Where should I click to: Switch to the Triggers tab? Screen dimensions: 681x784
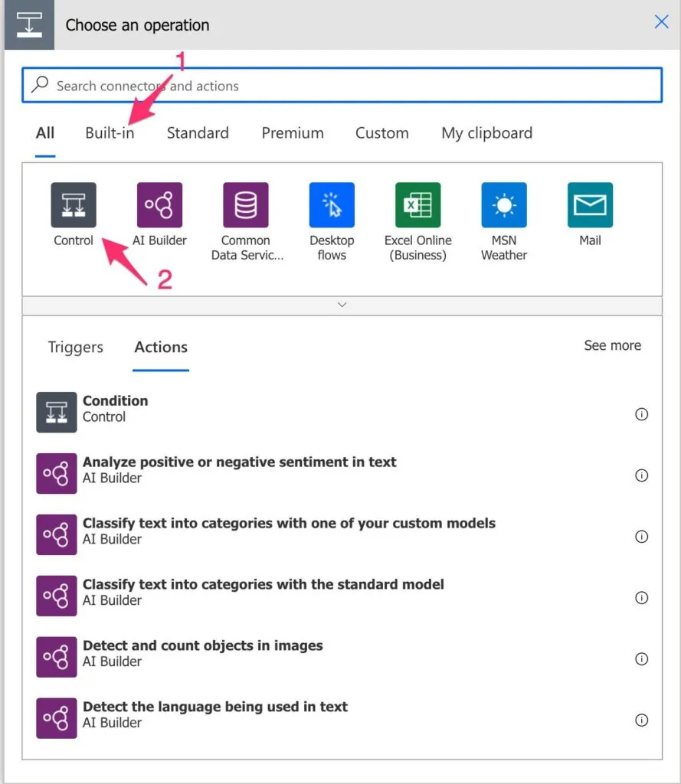pos(75,348)
